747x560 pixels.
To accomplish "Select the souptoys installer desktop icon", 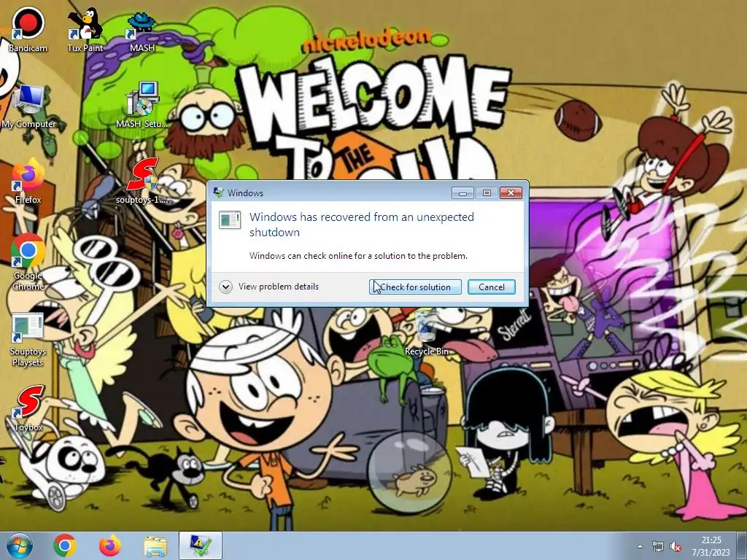I will click(142, 181).
